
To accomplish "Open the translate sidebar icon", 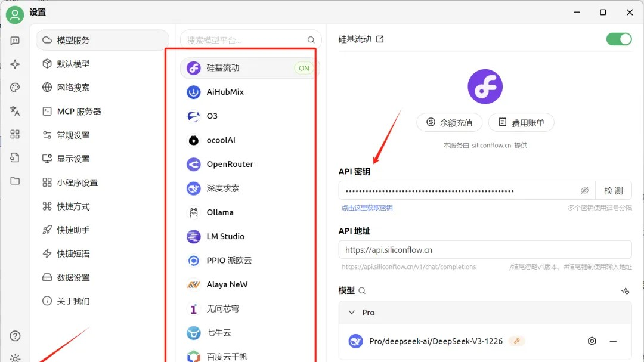I will pyautogui.click(x=15, y=111).
